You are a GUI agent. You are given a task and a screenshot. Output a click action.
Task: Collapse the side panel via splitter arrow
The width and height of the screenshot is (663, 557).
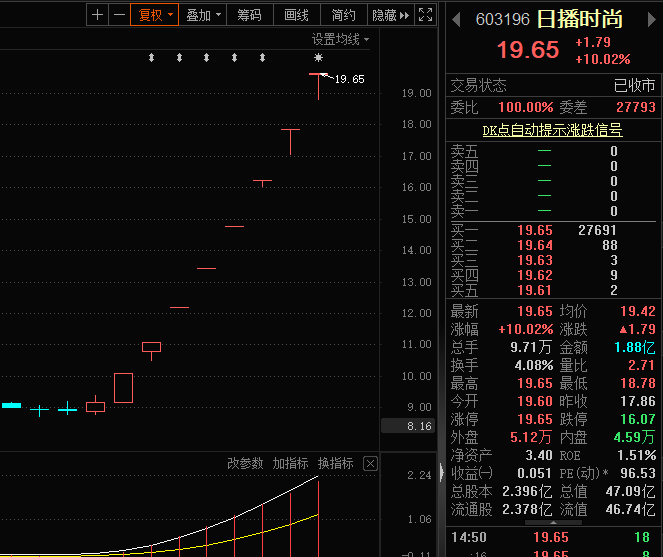pyautogui.click(x=441, y=472)
